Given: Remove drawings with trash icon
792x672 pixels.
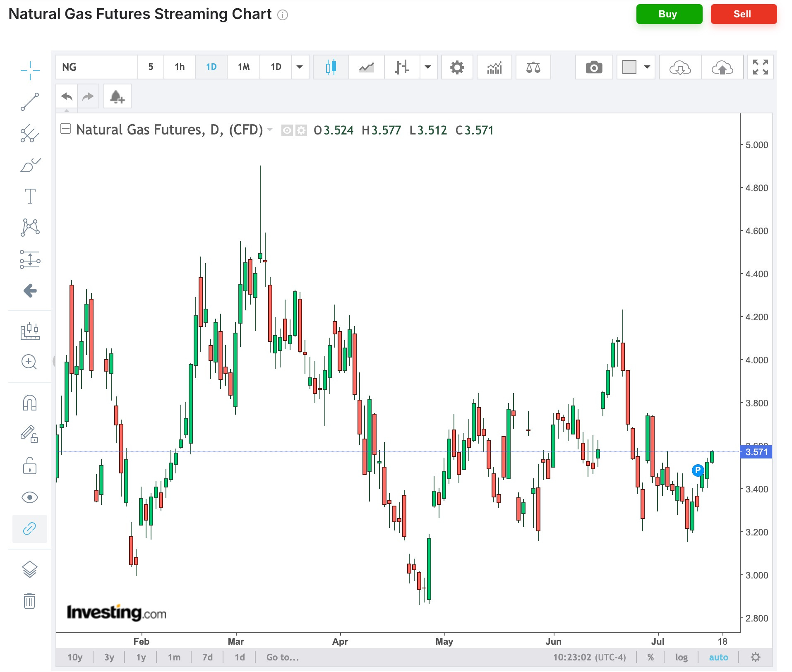Looking at the screenshot, I should 30,601.
